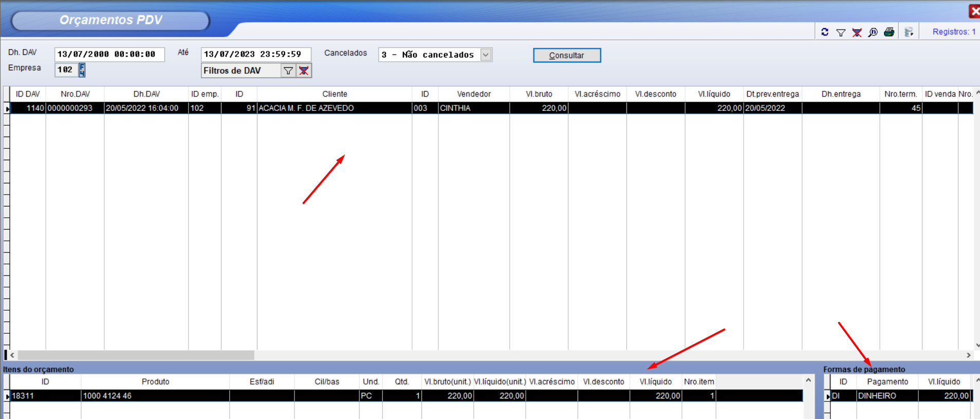Screen dimensions: 980x419
Task: Click the vendor ID cell 003
Action: (425, 108)
